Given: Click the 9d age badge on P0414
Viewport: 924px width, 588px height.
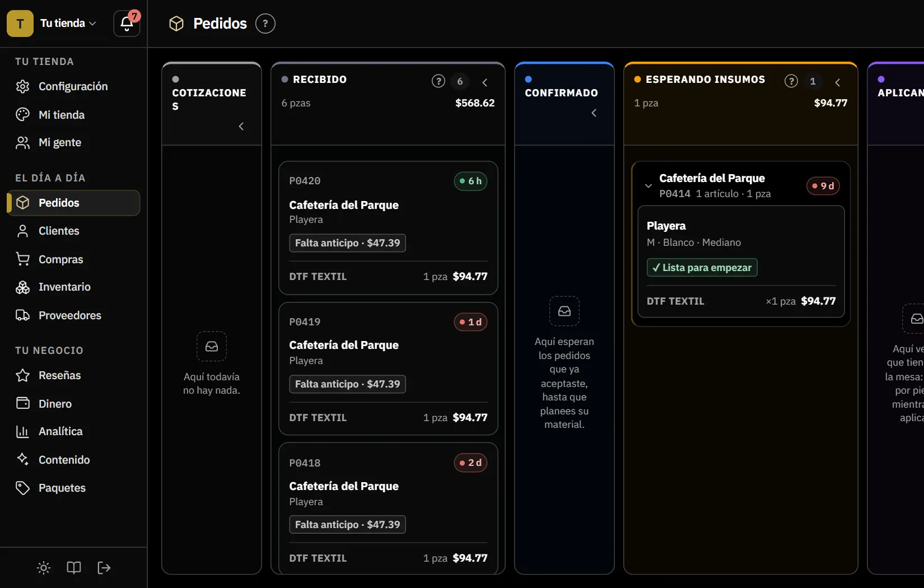Looking at the screenshot, I should point(823,186).
